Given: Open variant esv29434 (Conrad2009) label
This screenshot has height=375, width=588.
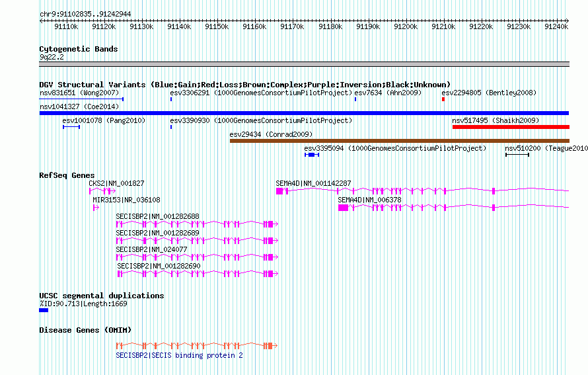Looking at the screenshot, I should 271,134.
